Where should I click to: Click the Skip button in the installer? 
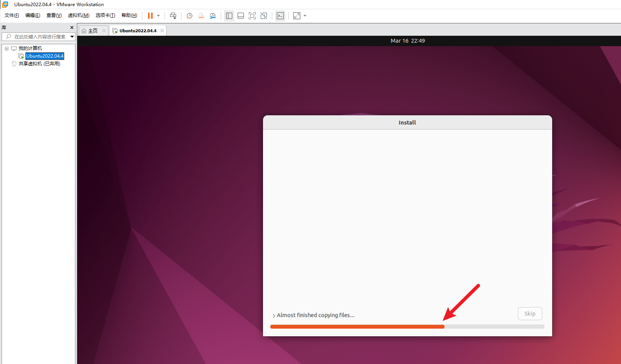[x=530, y=314]
